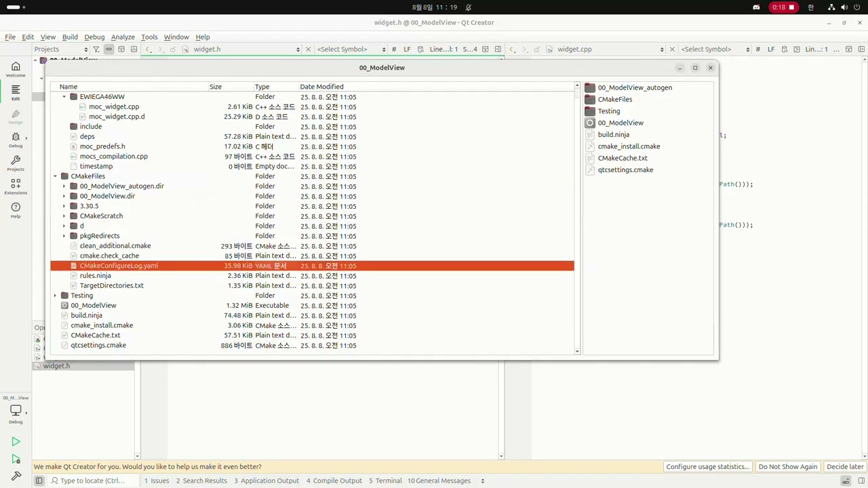868x488 pixels.
Task: Open the right Select Symbol dropdown
Action: pos(715,49)
